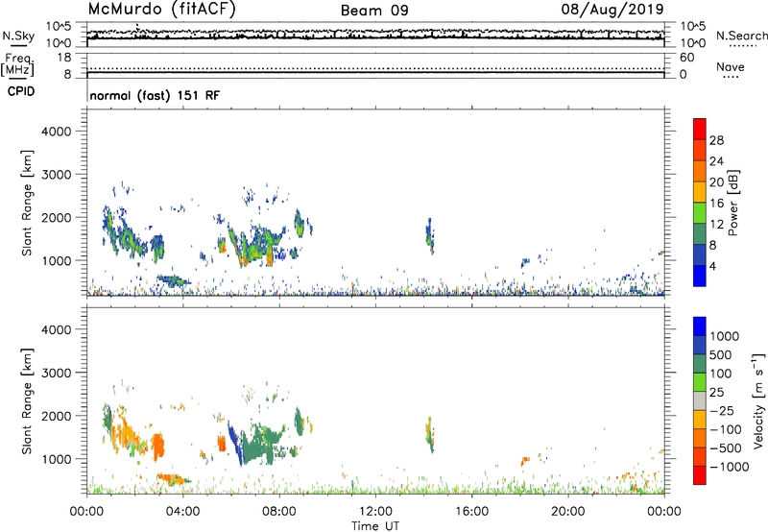Pick the red bottom Velocity colorbar segment
This screenshot has width=768, height=532.
point(700,475)
